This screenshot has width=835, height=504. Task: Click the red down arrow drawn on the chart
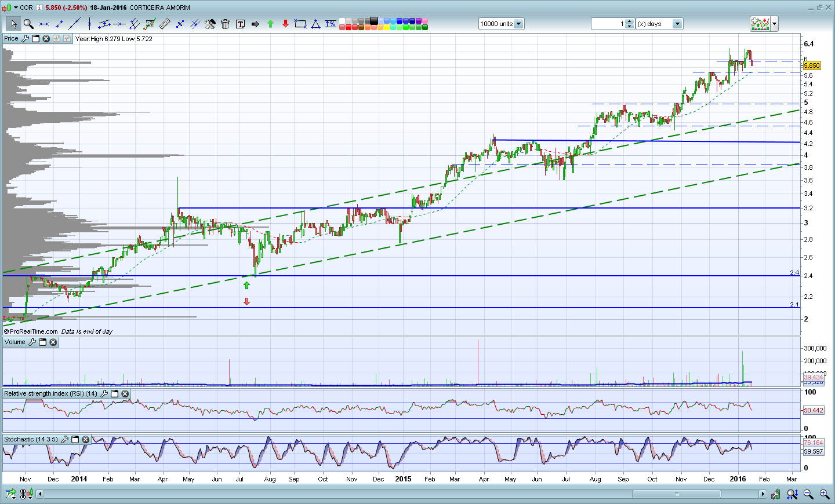[x=246, y=301]
